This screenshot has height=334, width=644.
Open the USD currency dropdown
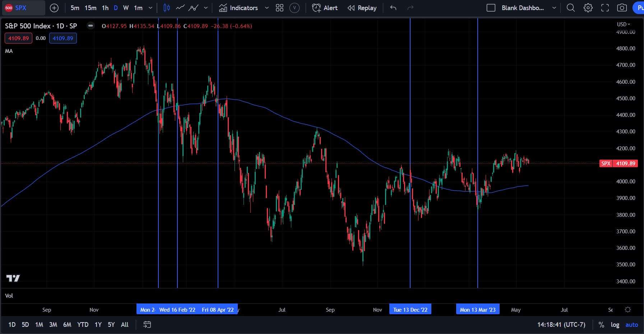point(624,24)
